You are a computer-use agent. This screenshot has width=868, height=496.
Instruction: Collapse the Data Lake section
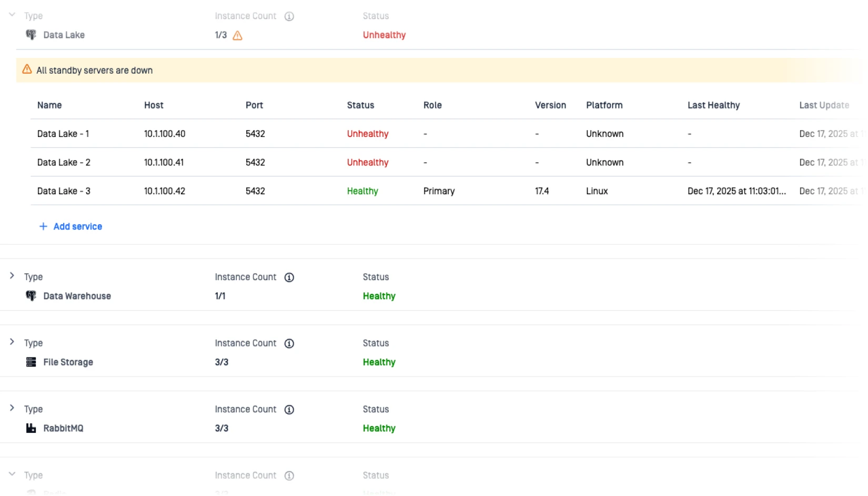click(12, 15)
